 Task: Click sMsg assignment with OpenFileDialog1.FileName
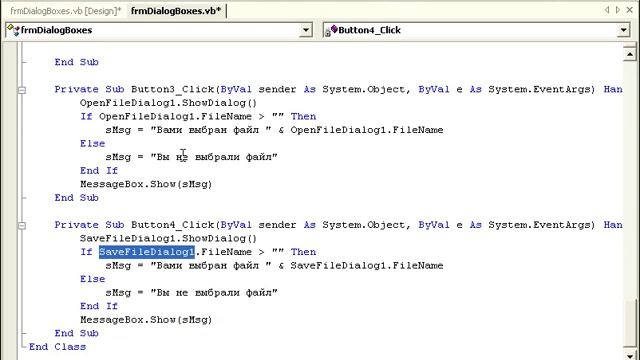[274, 130]
